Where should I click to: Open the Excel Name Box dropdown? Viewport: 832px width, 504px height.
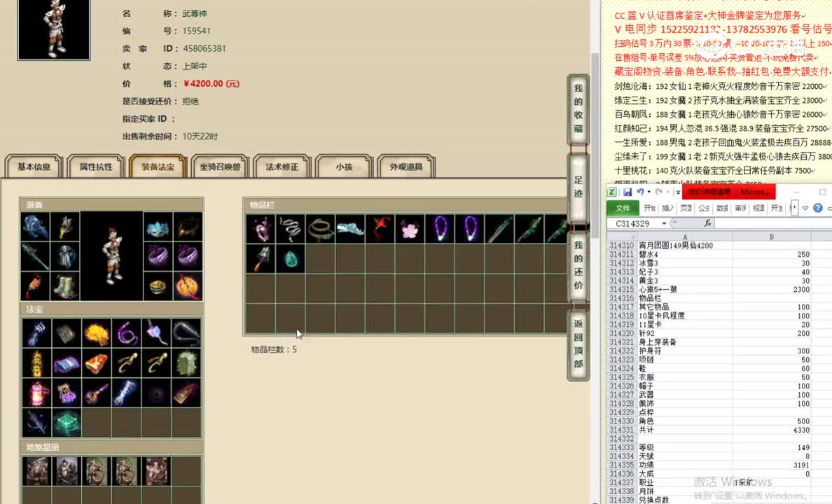(664, 224)
